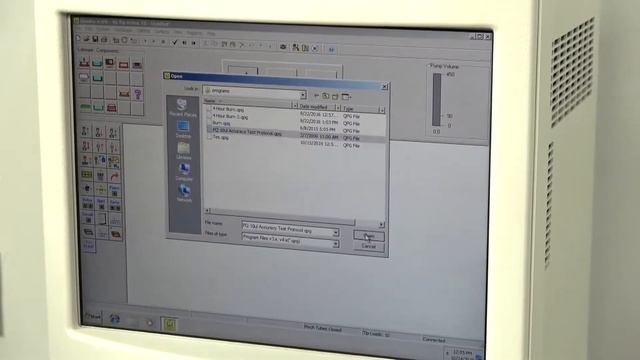Viewport: 640px width, 360px height.
Task: Select the file 4 Hour Burn.qpg
Action: (227, 109)
